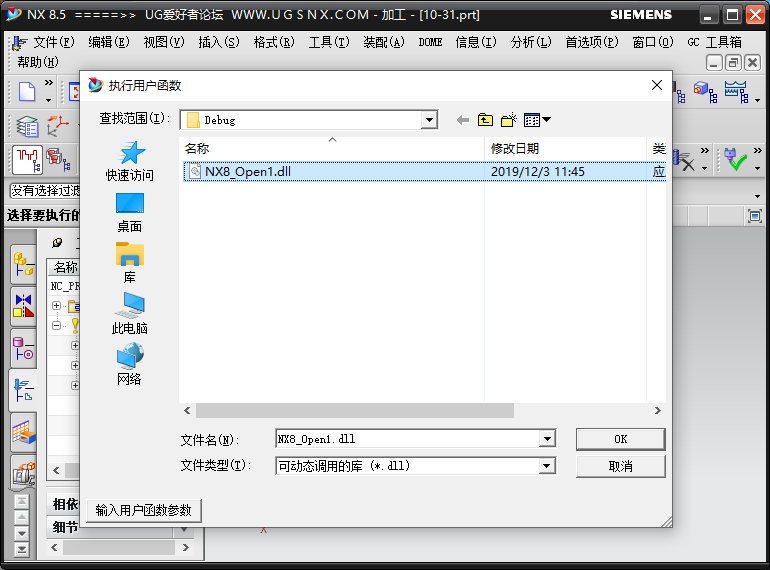Open the 没有选择过滤器 selection filter dropdown
770x570 pixels.
[45, 191]
